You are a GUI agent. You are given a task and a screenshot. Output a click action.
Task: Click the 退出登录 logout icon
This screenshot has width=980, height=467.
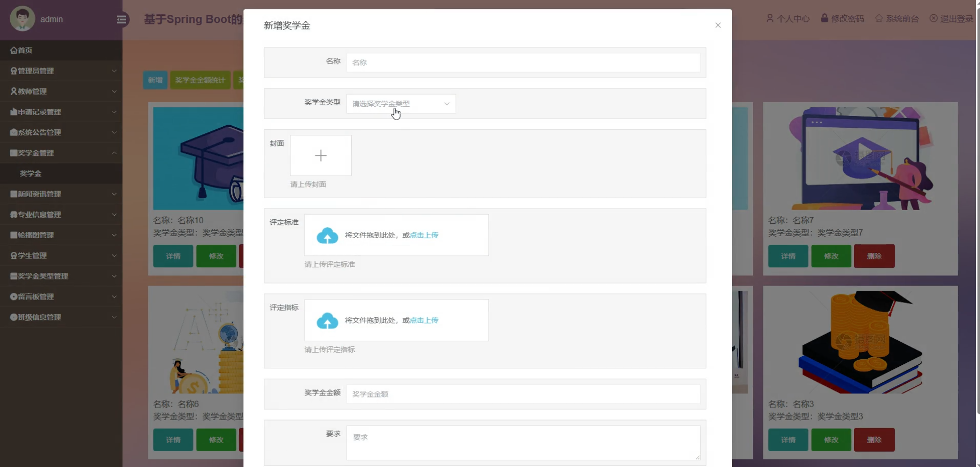[934, 18]
